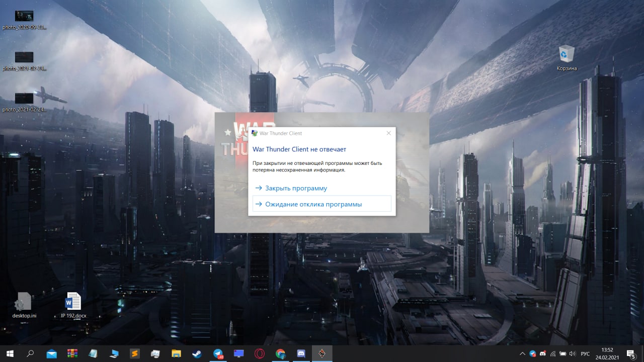Expand hidden system tray icons
This screenshot has height=362, width=644.
(522, 353)
